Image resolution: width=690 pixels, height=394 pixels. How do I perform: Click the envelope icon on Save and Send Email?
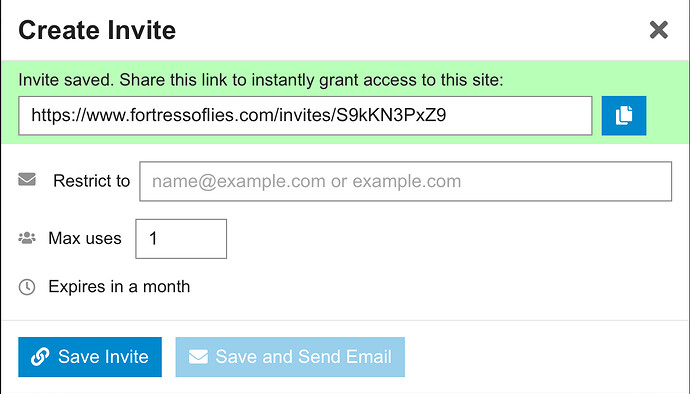[198, 357]
